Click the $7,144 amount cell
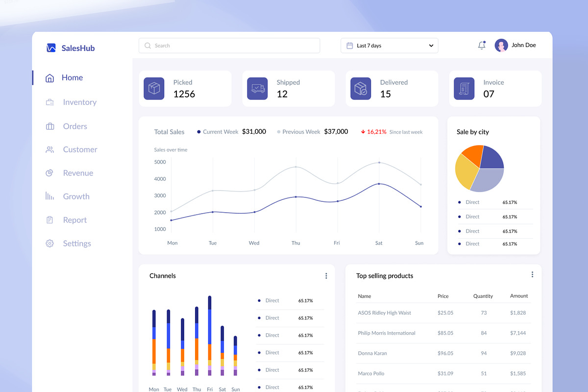 (518, 333)
